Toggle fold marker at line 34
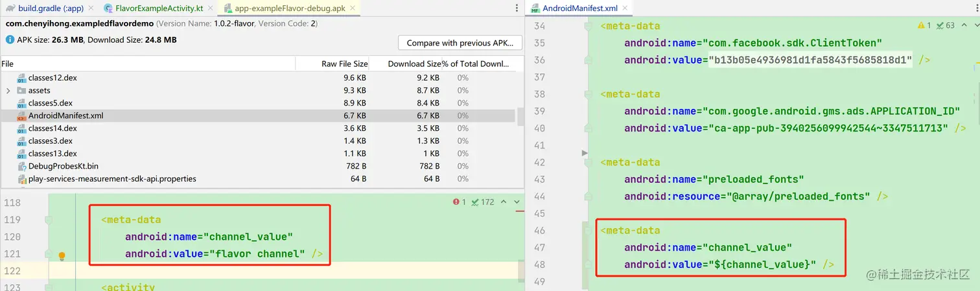Screen dimensions: 980x291 click(x=589, y=27)
